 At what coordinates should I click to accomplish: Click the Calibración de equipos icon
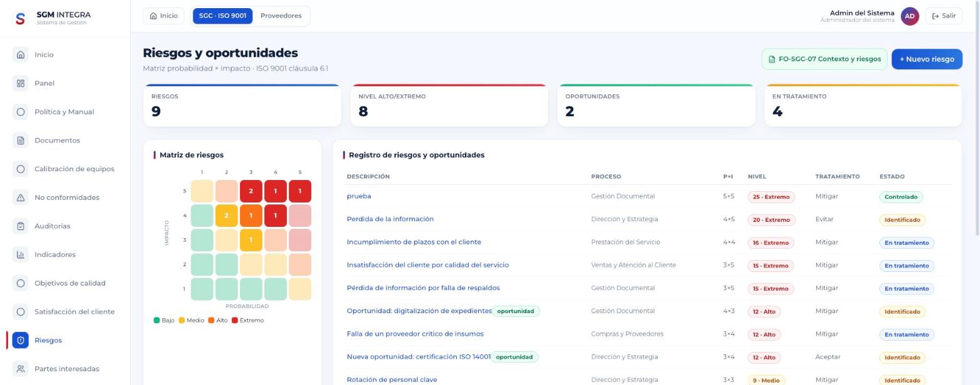coord(21,169)
